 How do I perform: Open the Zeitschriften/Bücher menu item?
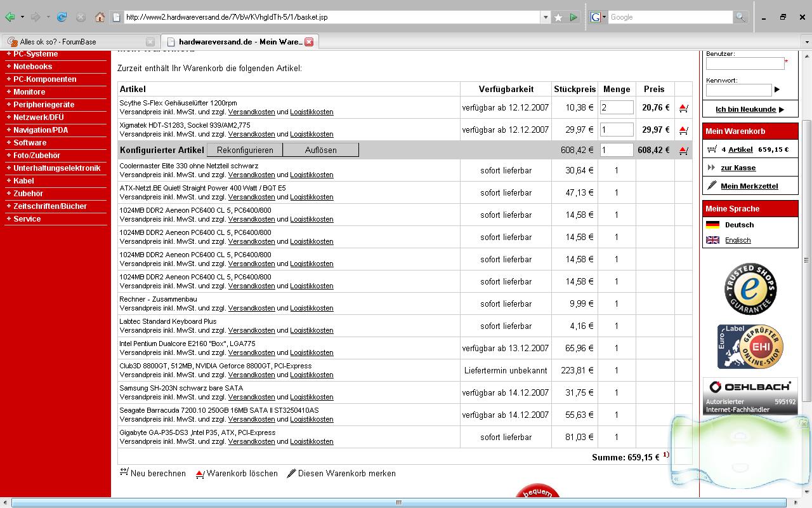pyautogui.click(x=49, y=206)
